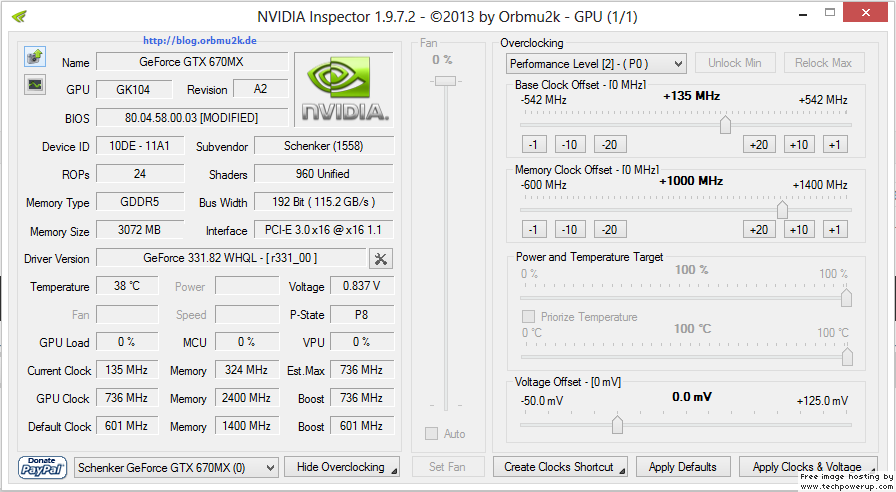This screenshot has width=896, height=492.
Task: Click -10 under Base Clock Offset
Action: point(570,145)
